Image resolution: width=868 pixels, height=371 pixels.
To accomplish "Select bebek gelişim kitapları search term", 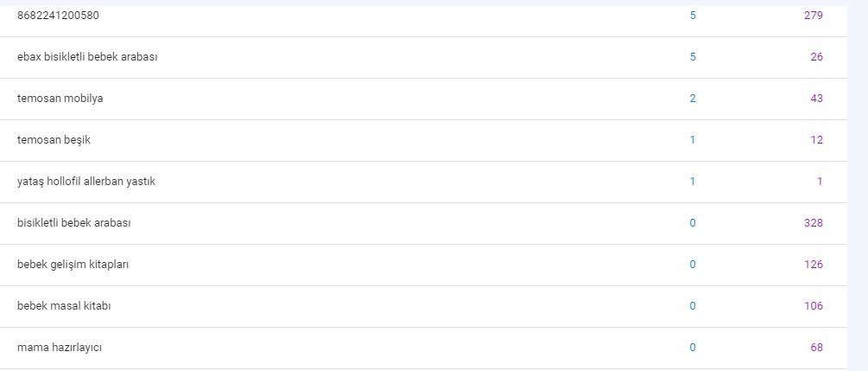I will [73, 265].
